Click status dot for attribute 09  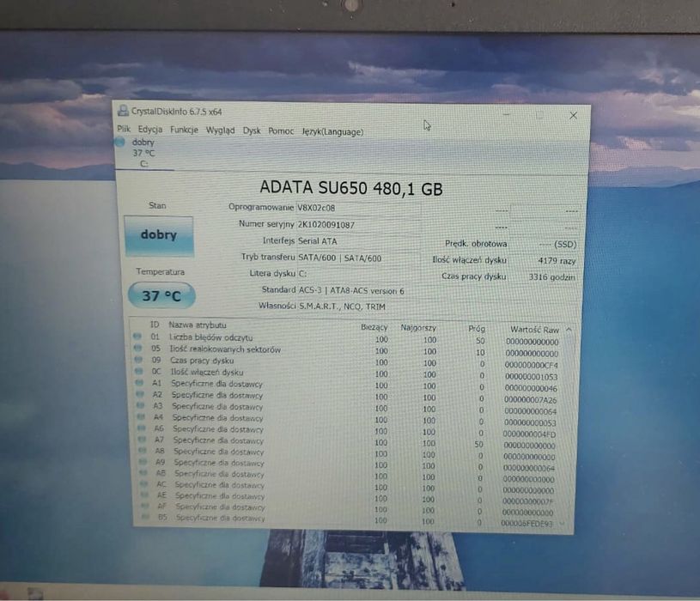tap(138, 359)
